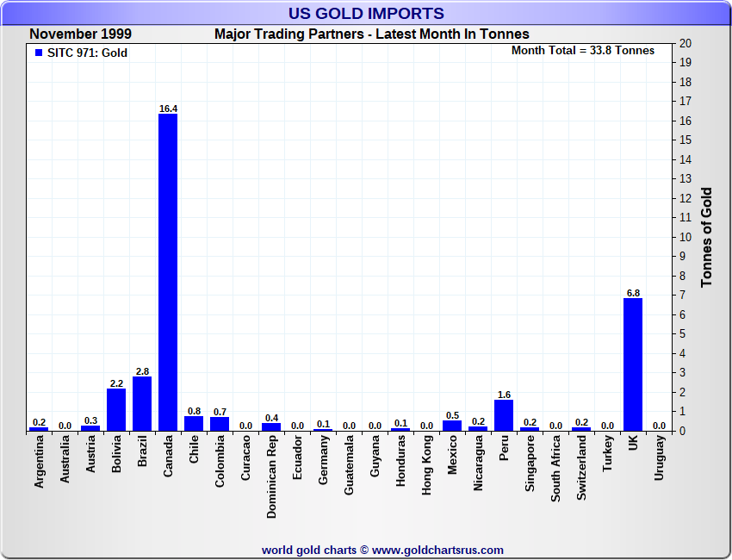
Task: Select the Brazil bar valued 2.8
Action: point(142,403)
